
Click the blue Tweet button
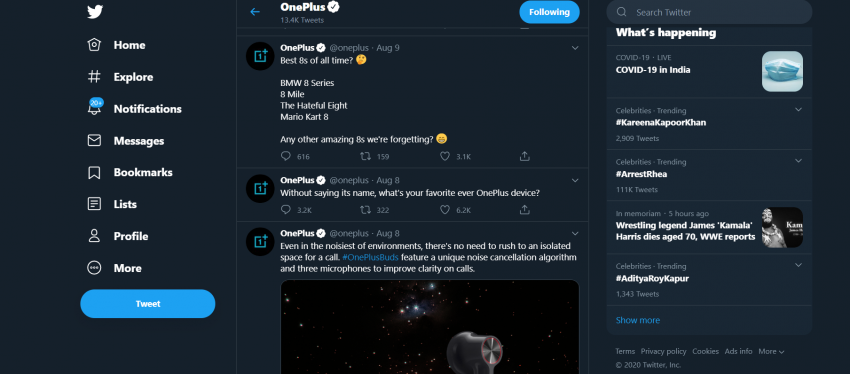[x=147, y=304]
